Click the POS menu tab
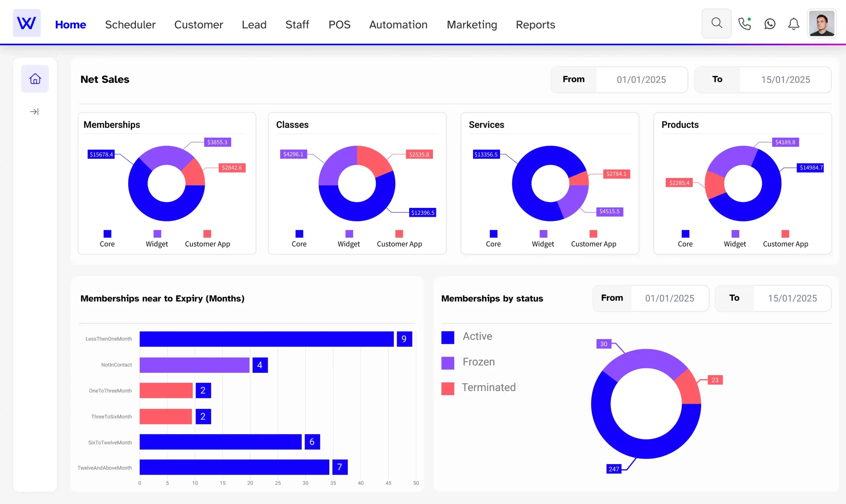 point(340,24)
